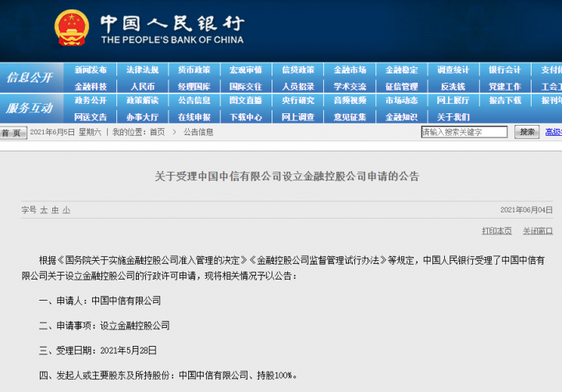Click the 关闭窗口 close window link
Image resolution: width=562 pixels, height=392 pixels.
(538, 231)
